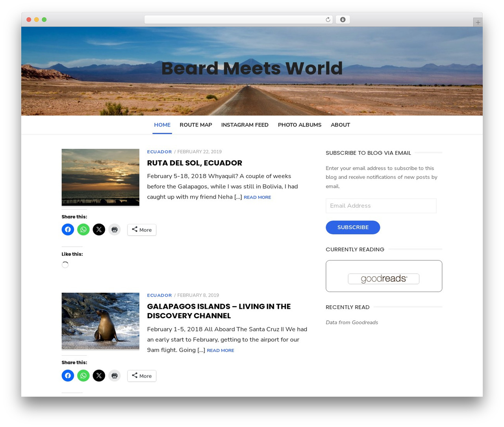
Task: Open the About page
Action: click(340, 125)
